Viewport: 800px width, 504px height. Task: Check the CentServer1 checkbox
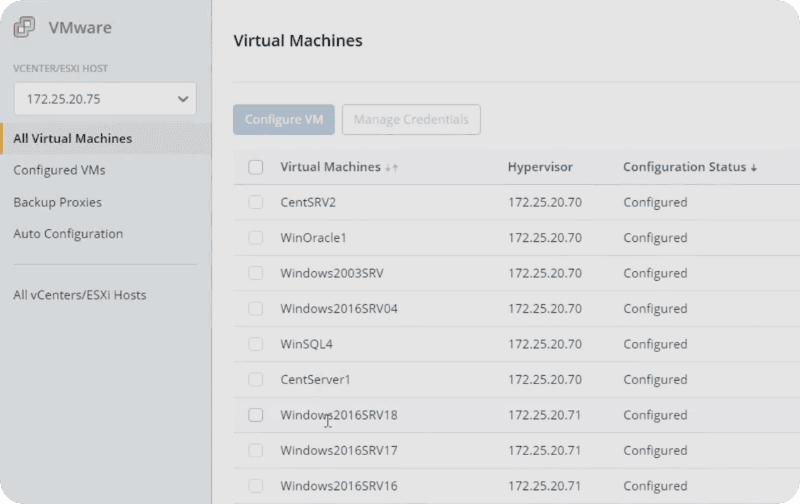coord(256,380)
